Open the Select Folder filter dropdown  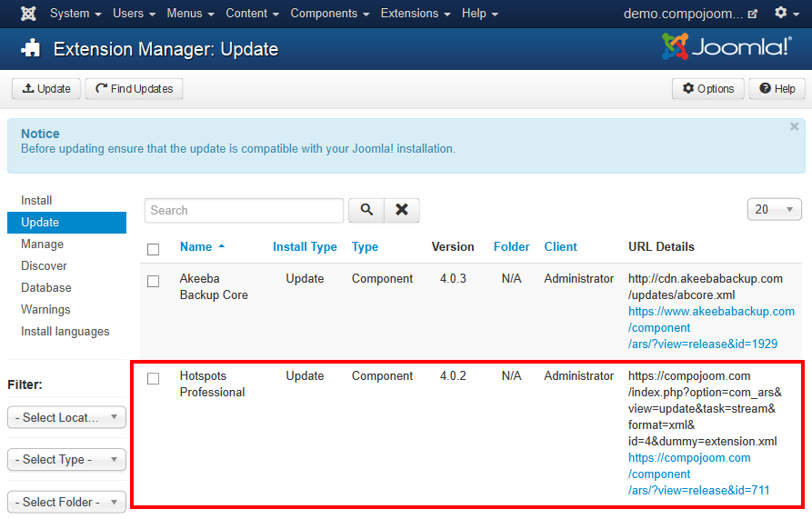pyautogui.click(x=66, y=502)
